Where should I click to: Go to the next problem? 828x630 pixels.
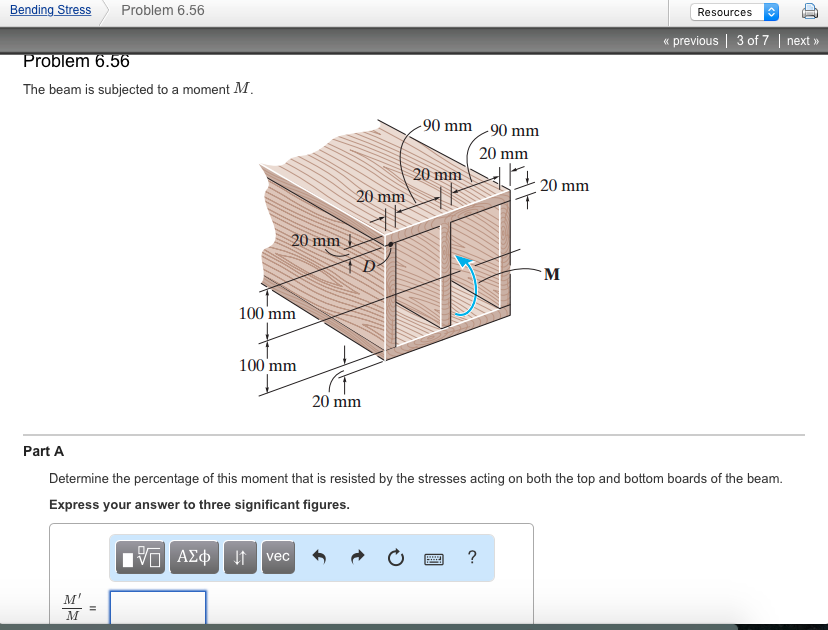[x=803, y=41]
